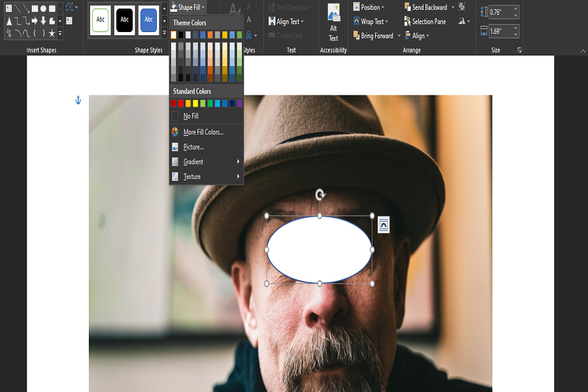This screenshot has height=392, width=588.
Task: Insert an arrow shape pointing down
Action: tap(42, 20)
